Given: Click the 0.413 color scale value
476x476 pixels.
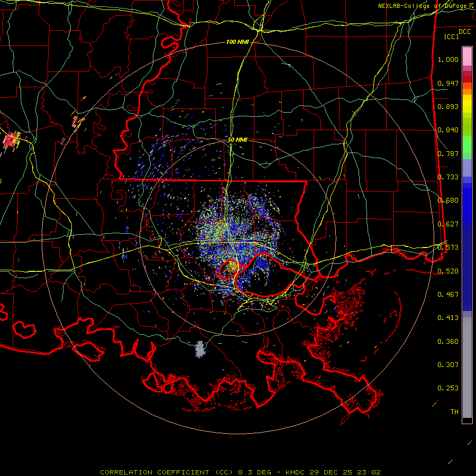Looking at the screenshot, I should 448,318.
